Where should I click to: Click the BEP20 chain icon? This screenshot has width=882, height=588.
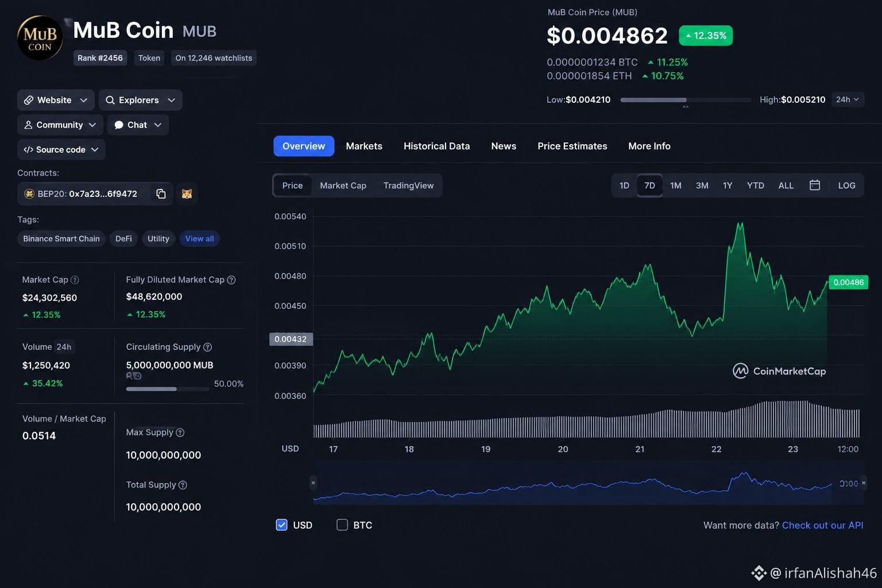[x=29, y=194]
